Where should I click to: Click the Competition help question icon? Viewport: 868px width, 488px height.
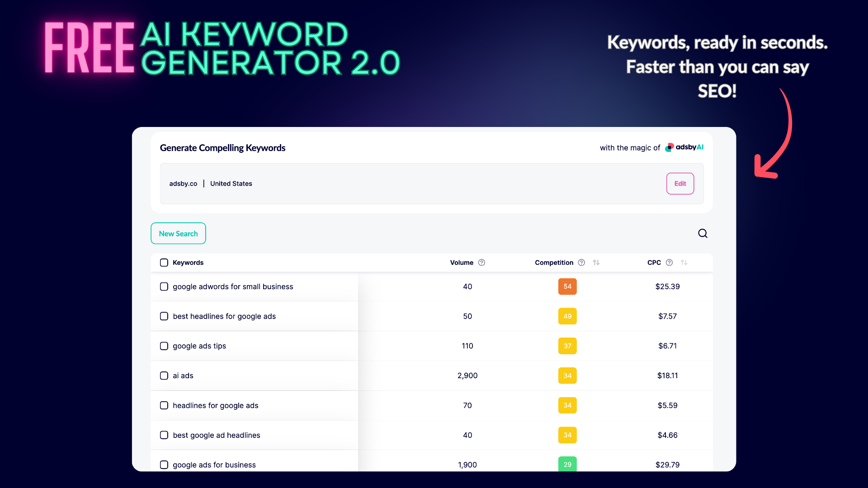pyautogui.click(x=581, y=263)
